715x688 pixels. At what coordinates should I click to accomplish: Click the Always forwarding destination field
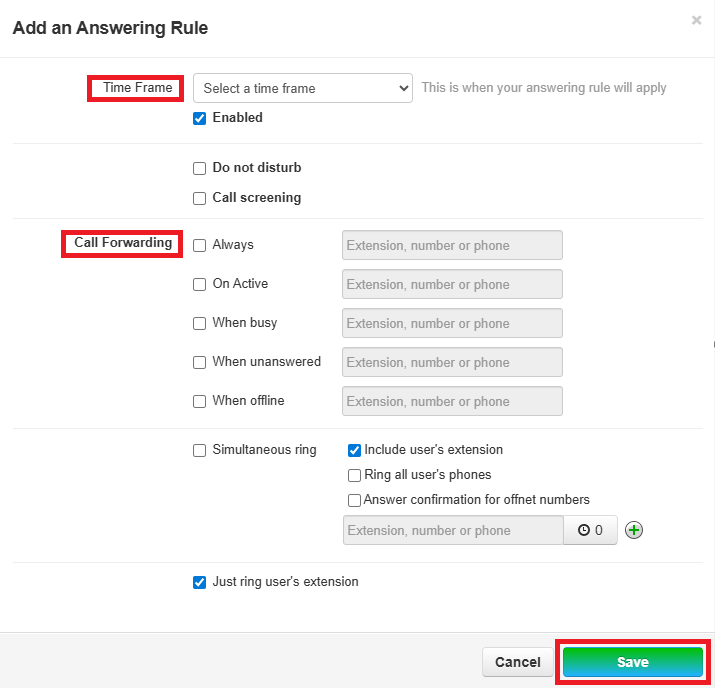pyautogui.click(x=452, y=245)
